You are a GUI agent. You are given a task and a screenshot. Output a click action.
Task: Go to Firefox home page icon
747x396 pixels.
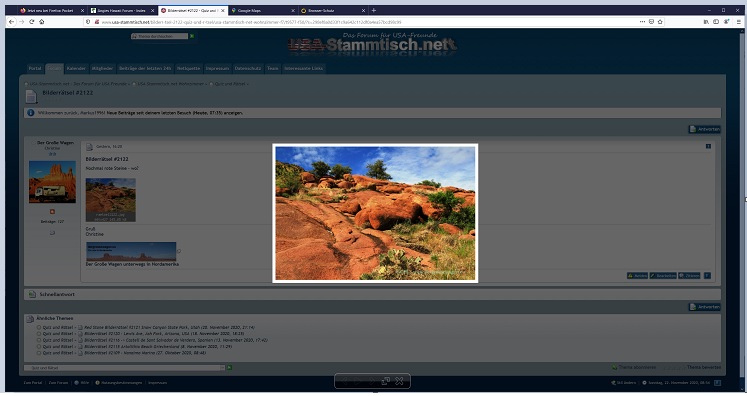(x=42, y=22)
